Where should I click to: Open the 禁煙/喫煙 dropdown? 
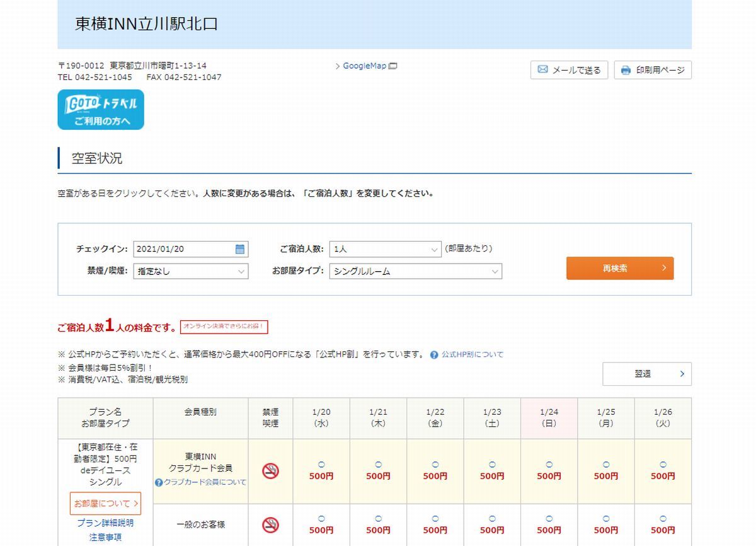coord(191,271)
